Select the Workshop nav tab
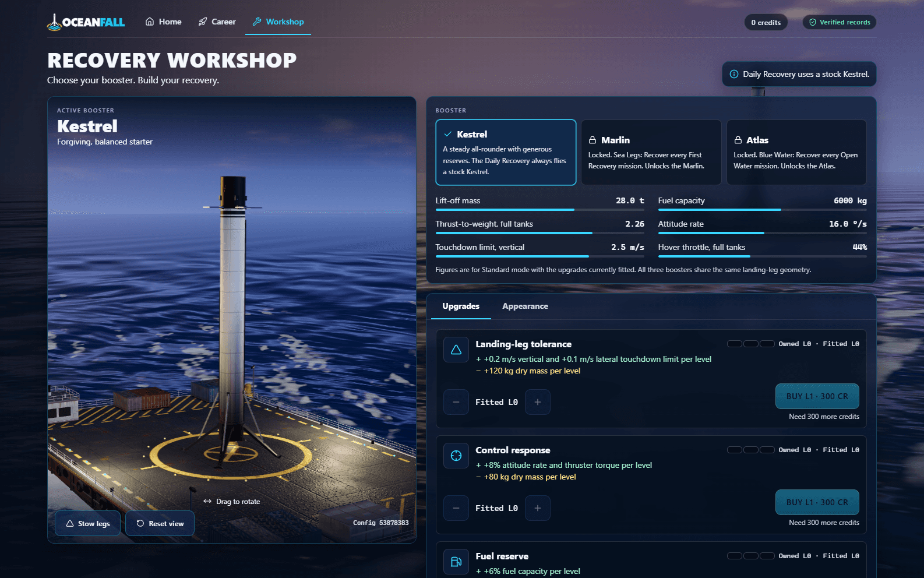Image resolution: width=924 pixels, height=578 pixels. click(x=278, y=22)
